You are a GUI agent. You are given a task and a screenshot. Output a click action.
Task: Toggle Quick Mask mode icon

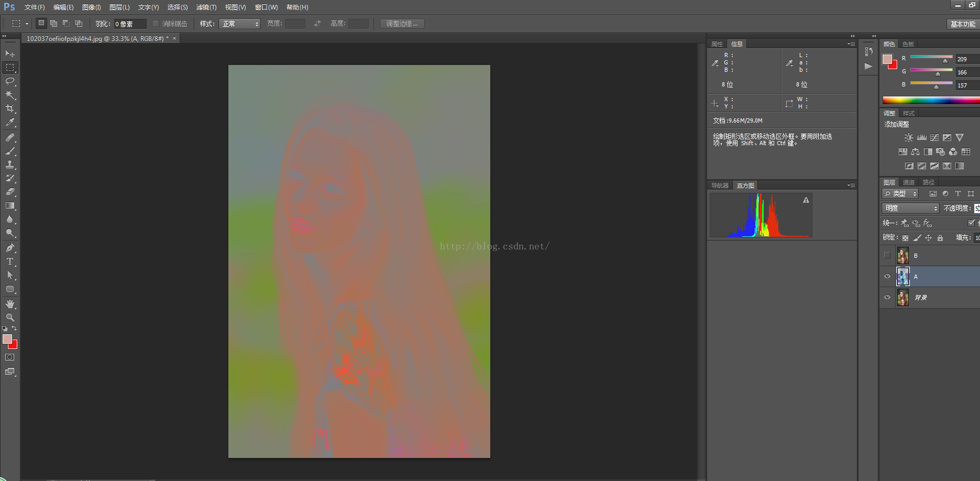click(x=10, y=357)
